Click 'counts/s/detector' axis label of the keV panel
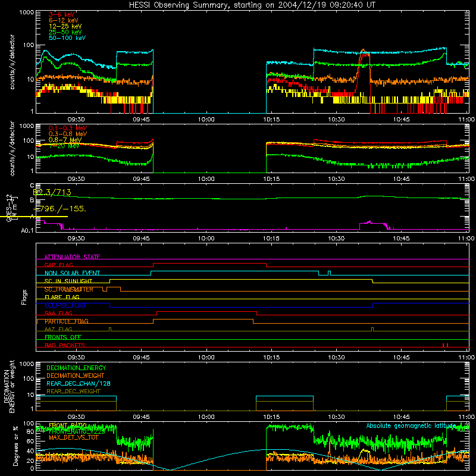Screen dimensions: 476x476 [12, 62]
